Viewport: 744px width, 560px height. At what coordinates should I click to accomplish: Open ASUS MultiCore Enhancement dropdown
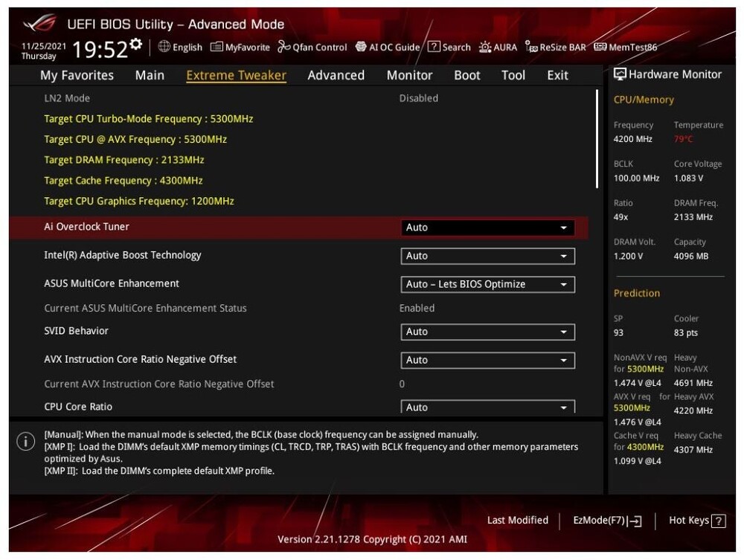tap(488, 285)
